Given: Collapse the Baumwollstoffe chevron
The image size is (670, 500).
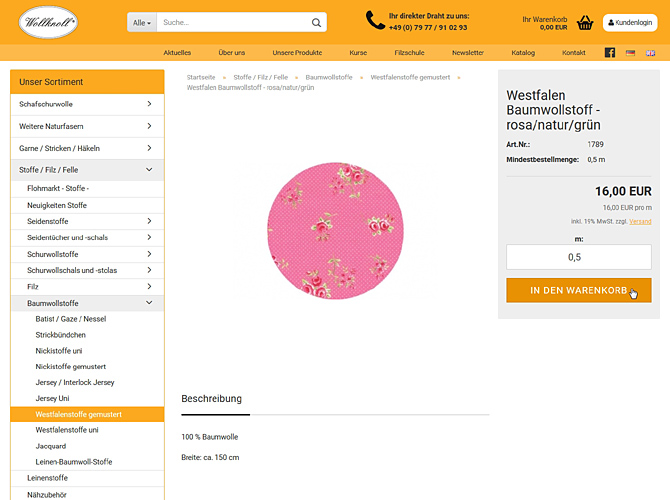Looking at the screenshot, I should [149, 303].
